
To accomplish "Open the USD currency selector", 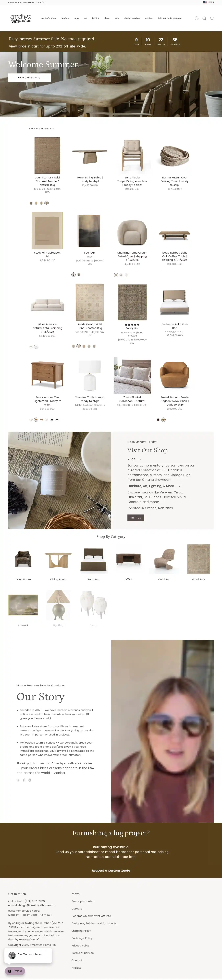I will pos(209,2).
